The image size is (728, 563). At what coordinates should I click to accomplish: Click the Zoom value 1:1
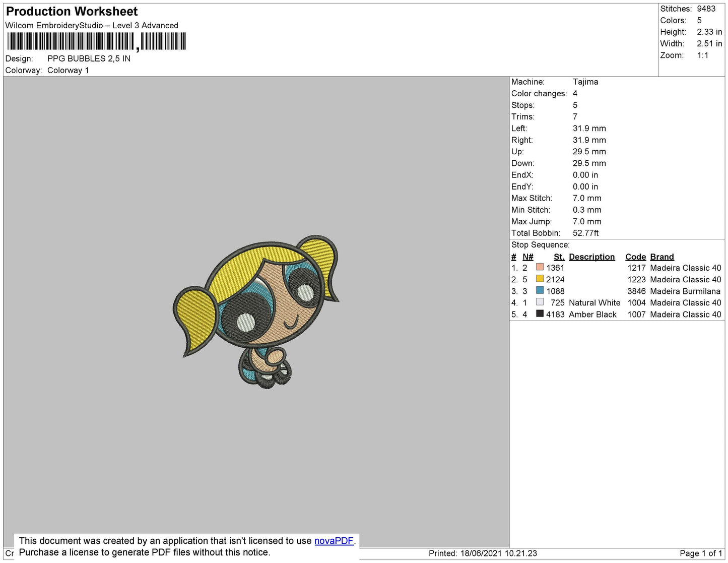[x=703, y=55]
